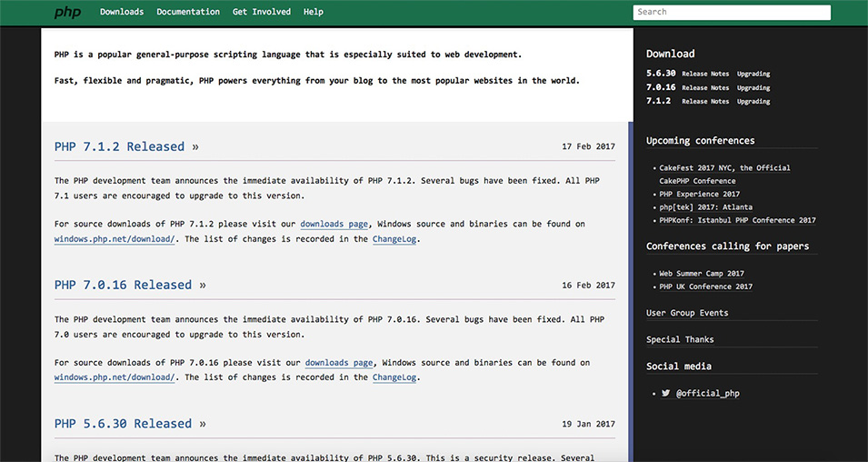Screen dimensions: 868x462
Task: Open CakeFest 2017 NYC conference link
Action: coord(724,175)
